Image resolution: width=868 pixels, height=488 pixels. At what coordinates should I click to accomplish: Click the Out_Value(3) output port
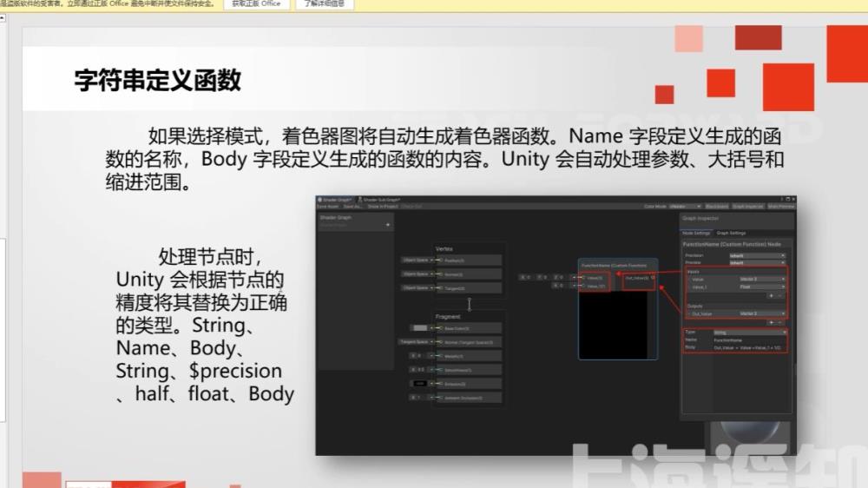click(x=654, y=278)
